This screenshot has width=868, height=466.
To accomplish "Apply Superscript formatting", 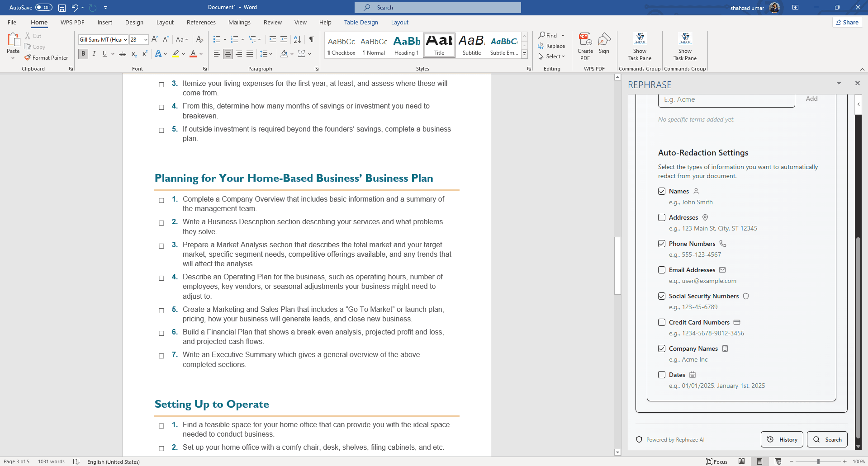I will pos(145,54).
